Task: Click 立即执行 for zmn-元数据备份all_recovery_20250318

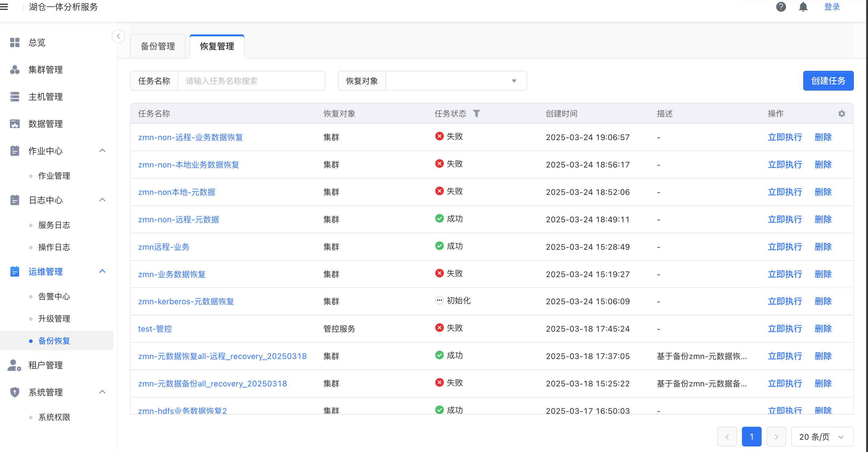Action: point(785,383)
